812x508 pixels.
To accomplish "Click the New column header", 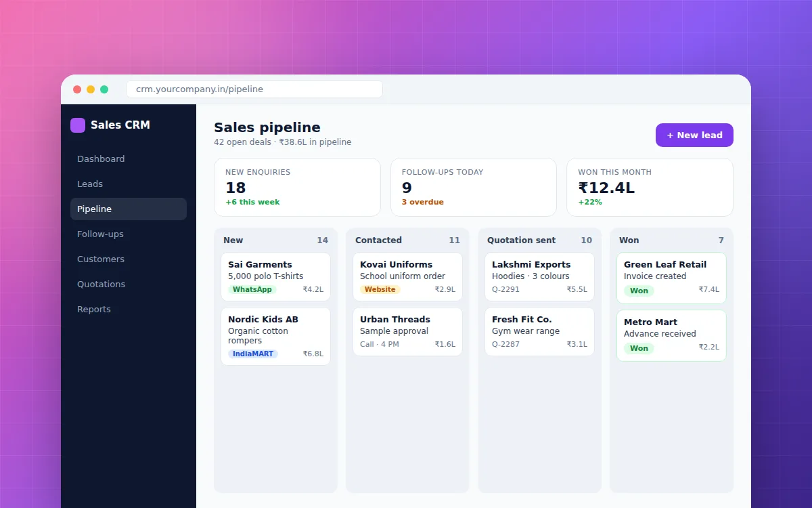I will [x=233, y=240].
